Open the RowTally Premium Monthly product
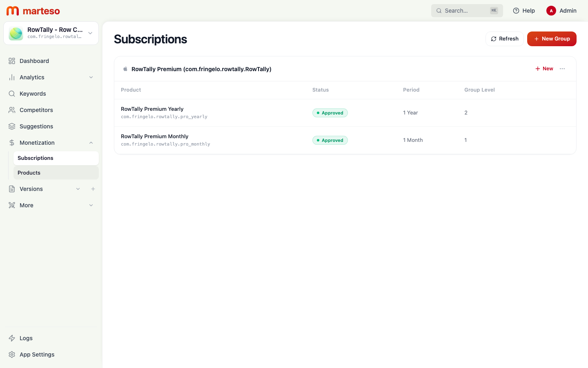Viewport: 588px width, 368px height. pos(154,136)
